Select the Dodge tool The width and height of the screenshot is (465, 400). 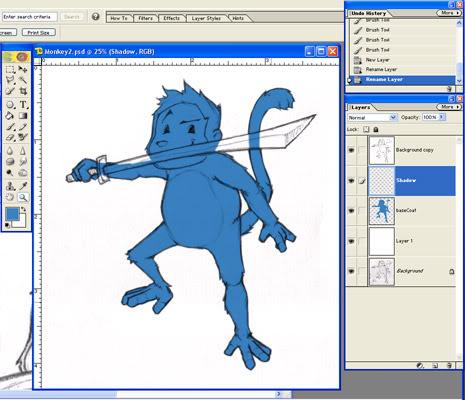(x=10, y=173)
